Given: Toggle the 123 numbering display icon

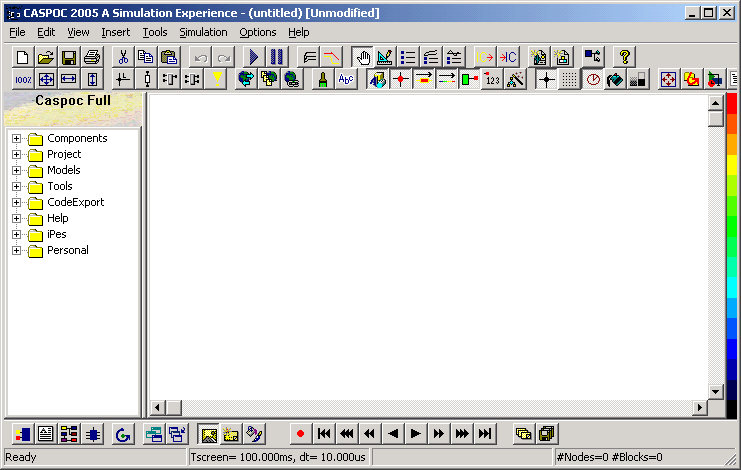Looking at the screenshot, I should (492, 79).
